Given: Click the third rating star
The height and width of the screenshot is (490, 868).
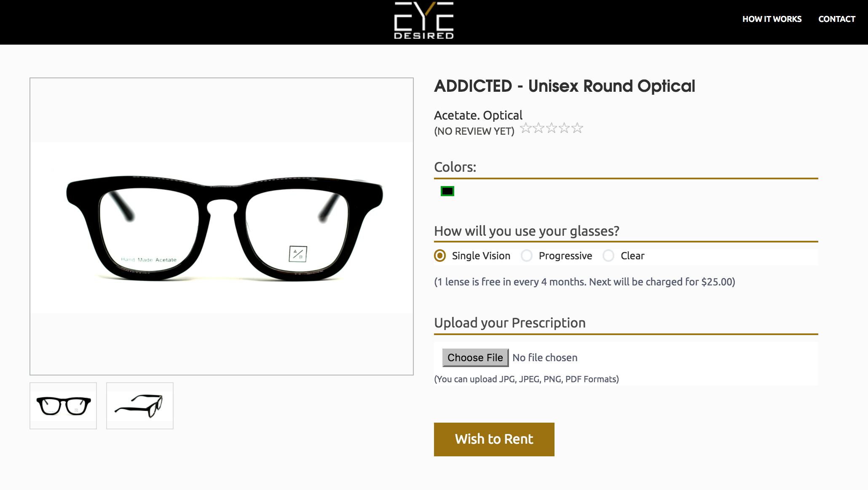Looking at the screenshot, I should tap(551, 128).
